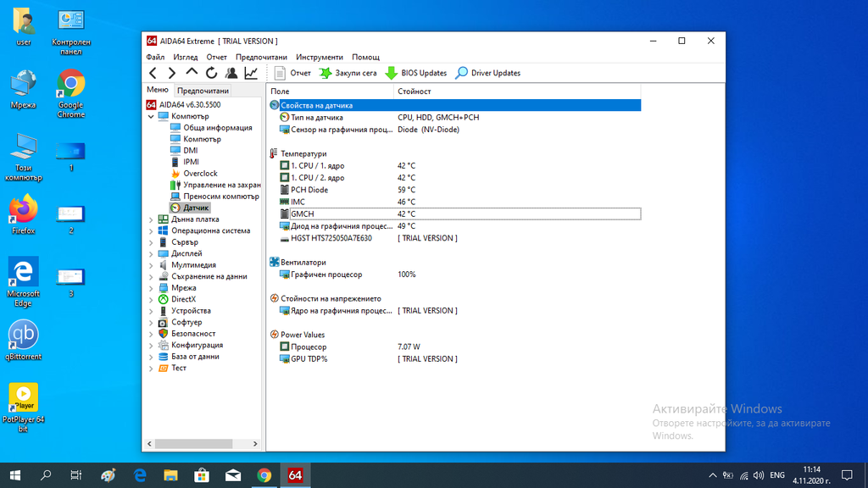Open the Инструменти menu

coord(320,57)
